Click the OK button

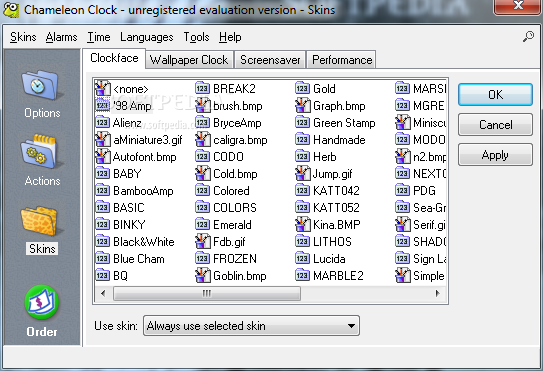[495, 94]
